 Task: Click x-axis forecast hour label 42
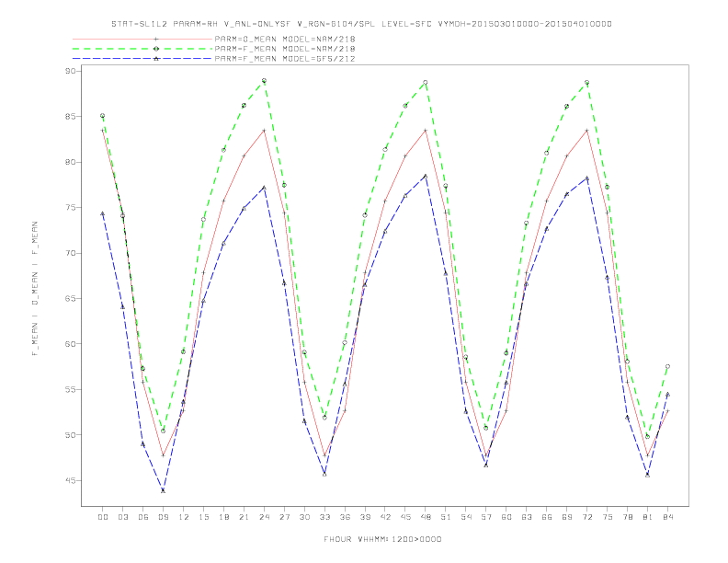(x=385, y=517)
